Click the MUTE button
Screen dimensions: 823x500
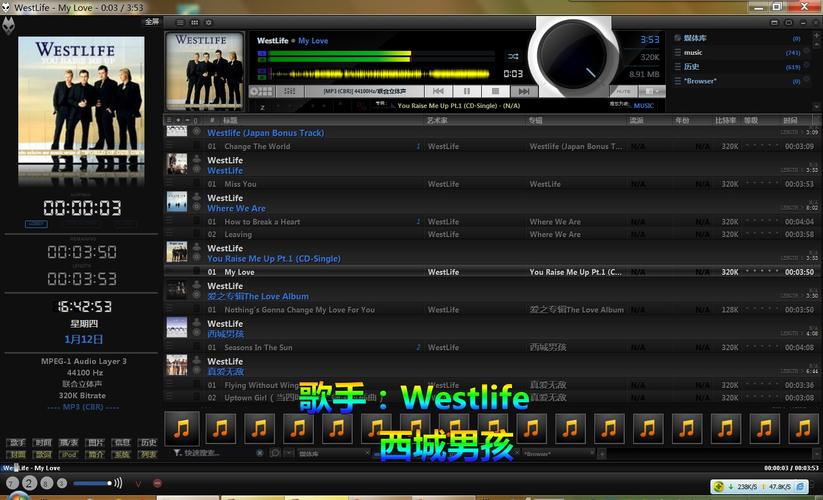coord(624,91)
